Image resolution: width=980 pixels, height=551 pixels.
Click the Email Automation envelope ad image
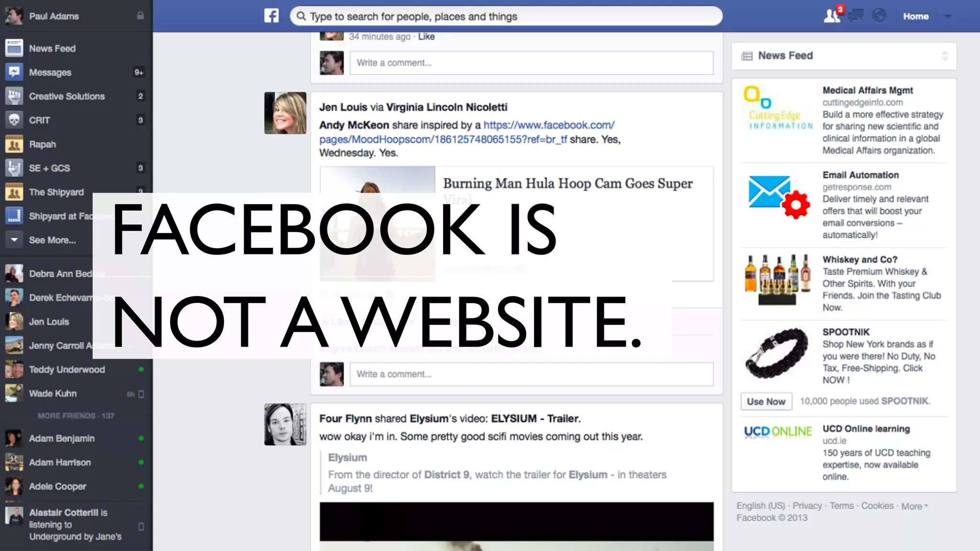coord(779,197)
